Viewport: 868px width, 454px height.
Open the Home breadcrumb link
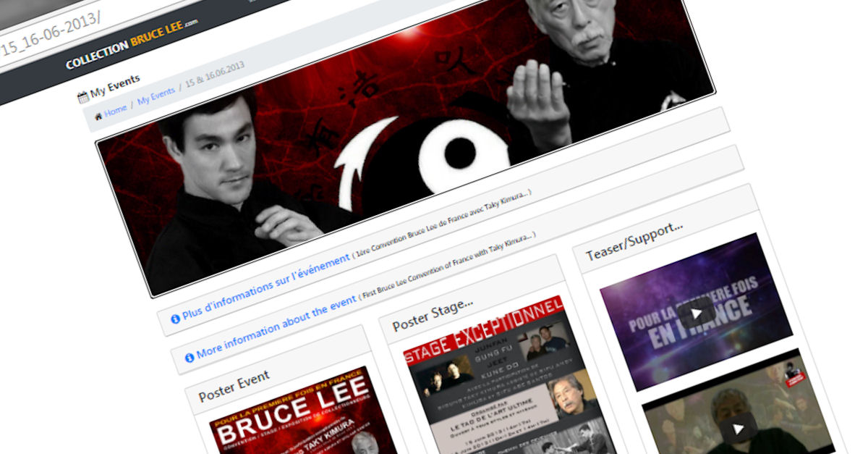tap(115, 111)
